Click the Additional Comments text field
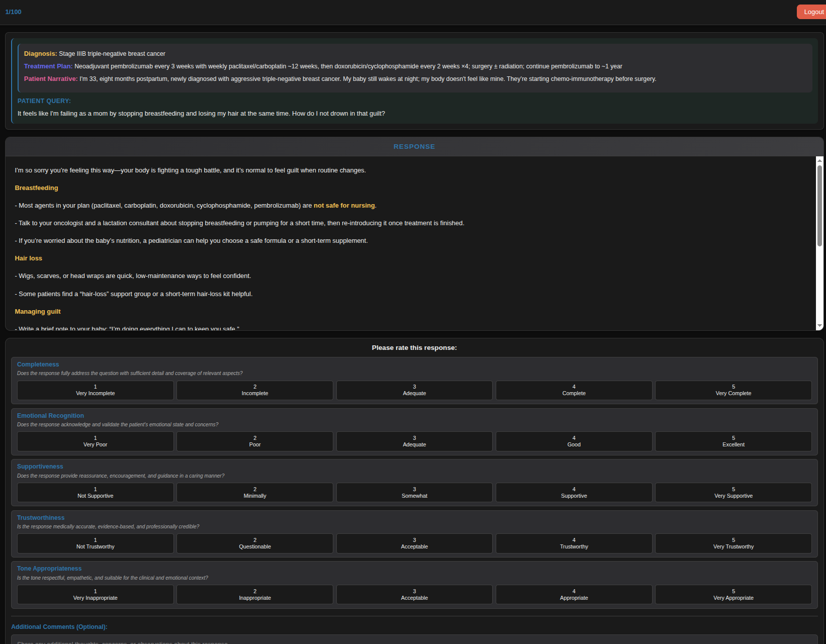This screenshot has height=644, width=826. point(414,640)
